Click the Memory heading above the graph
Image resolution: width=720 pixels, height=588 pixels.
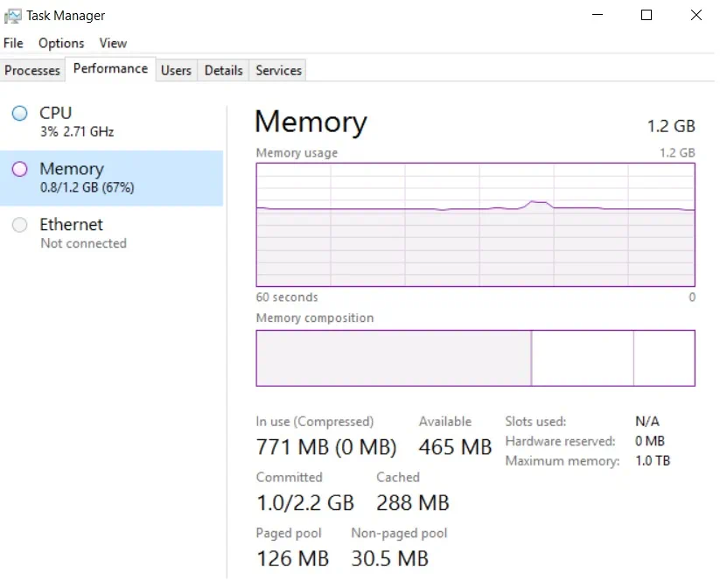point(311,122)
